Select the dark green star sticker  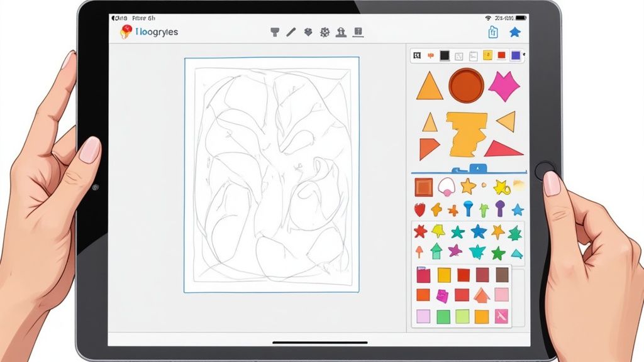coord(498,253)
